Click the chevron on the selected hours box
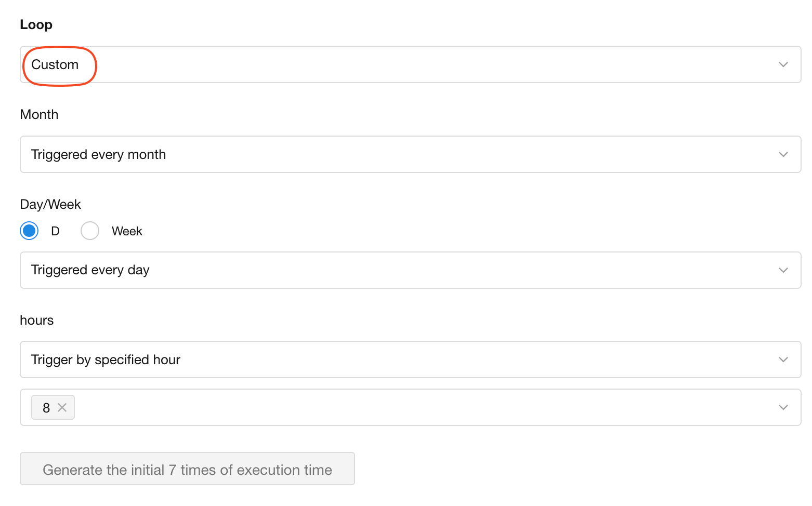This screenshot has height=506, width=812. pos(783,407)
